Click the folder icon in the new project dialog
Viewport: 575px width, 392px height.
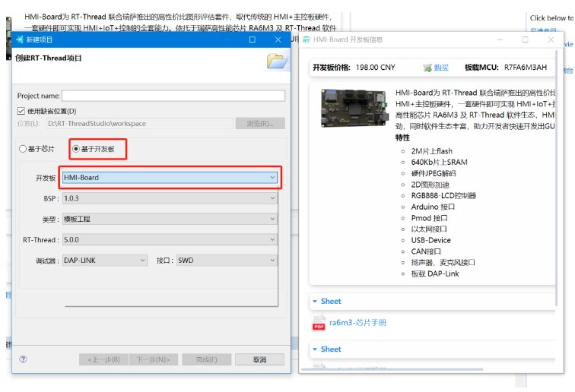click(277, 61)
